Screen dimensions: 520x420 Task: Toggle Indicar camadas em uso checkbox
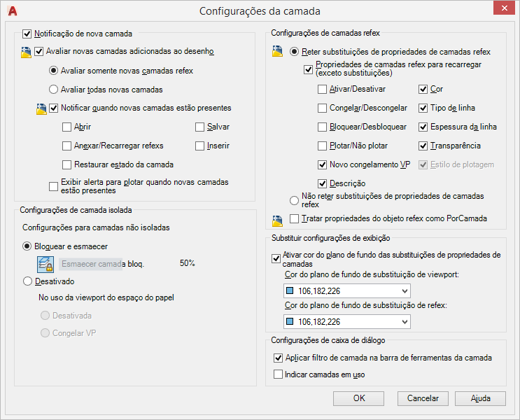[x=278, y=375]
